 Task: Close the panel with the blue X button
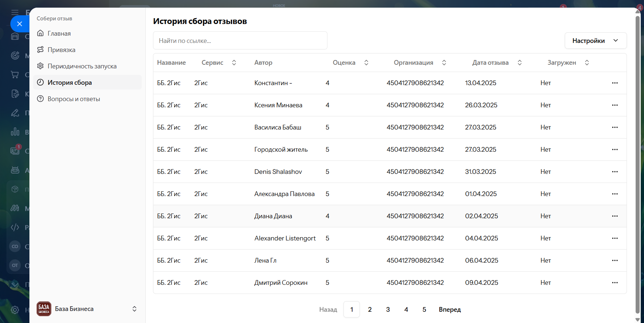point(20,24)
